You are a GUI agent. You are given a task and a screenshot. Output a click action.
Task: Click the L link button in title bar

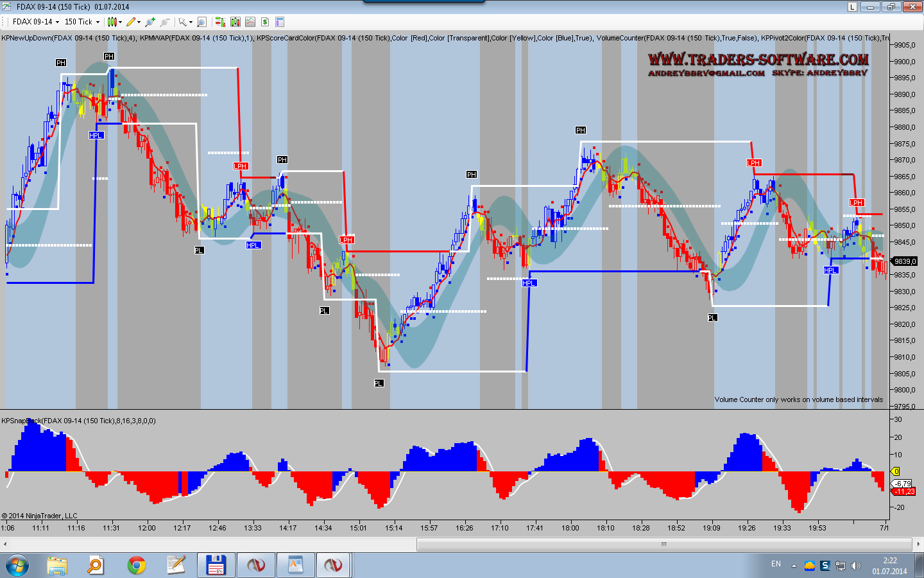coord(852,7)
